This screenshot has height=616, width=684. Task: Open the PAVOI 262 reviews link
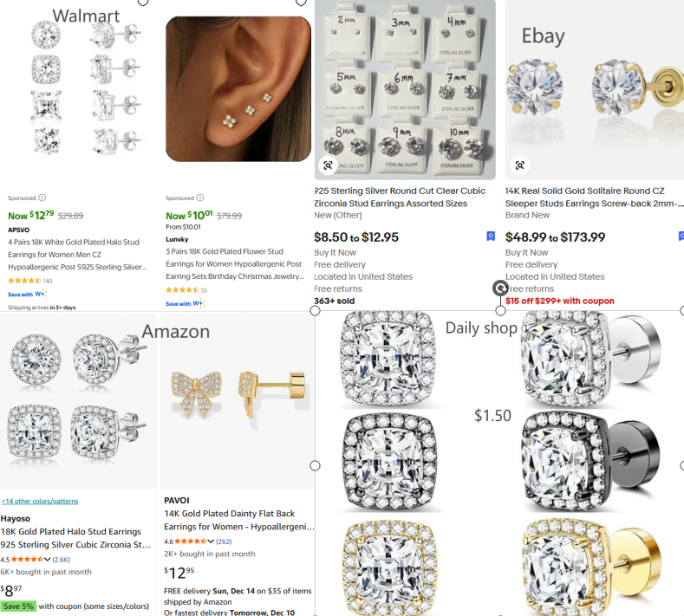click(224, 541)
